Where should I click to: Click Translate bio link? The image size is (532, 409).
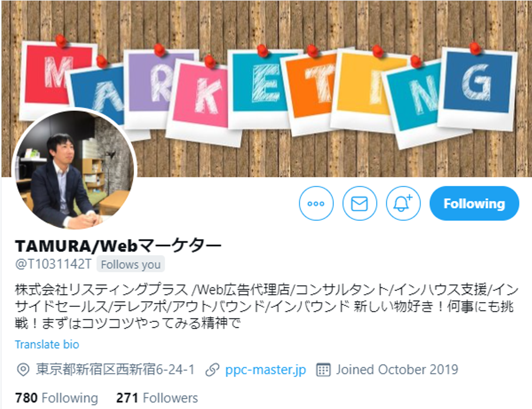tap(47, 344)
